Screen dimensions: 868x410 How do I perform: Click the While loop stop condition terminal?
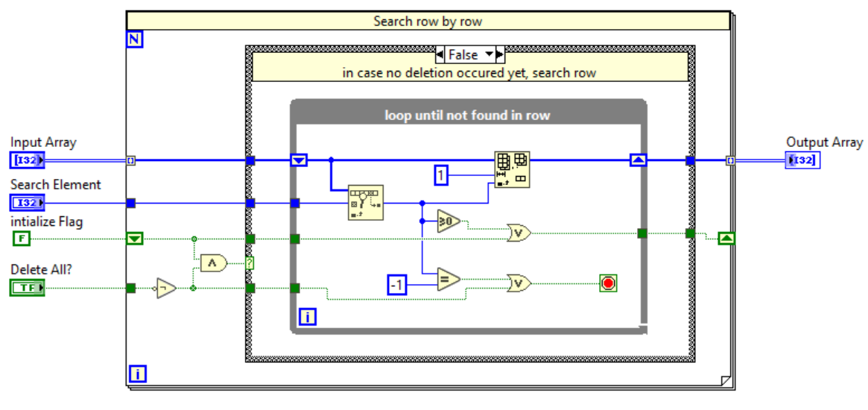click(x=608, y=284)
